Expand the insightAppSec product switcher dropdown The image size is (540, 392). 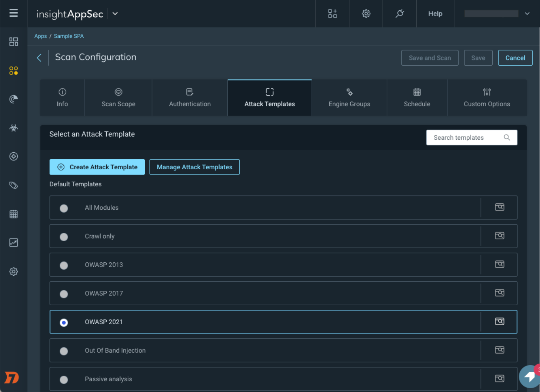(x=115, y=14)
